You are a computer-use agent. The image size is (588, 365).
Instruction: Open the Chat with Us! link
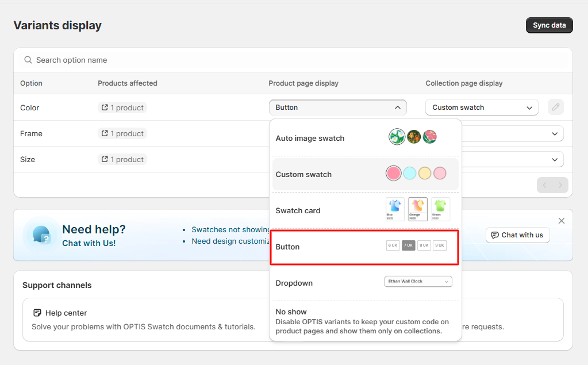pyautogui.click(x=89, y=243)
